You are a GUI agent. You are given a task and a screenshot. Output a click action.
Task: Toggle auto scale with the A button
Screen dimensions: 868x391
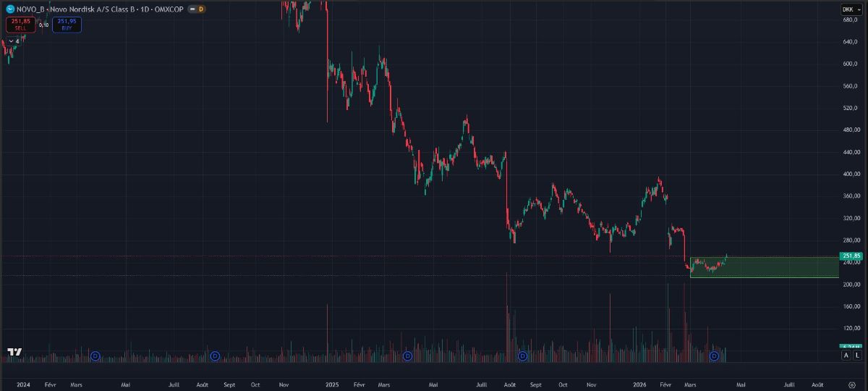click(846, 356)
